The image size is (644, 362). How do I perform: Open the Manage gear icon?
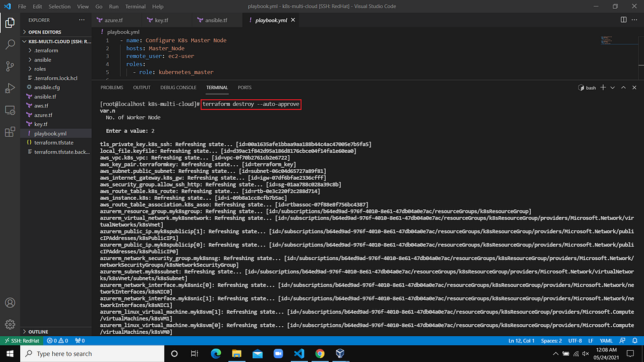10,324
